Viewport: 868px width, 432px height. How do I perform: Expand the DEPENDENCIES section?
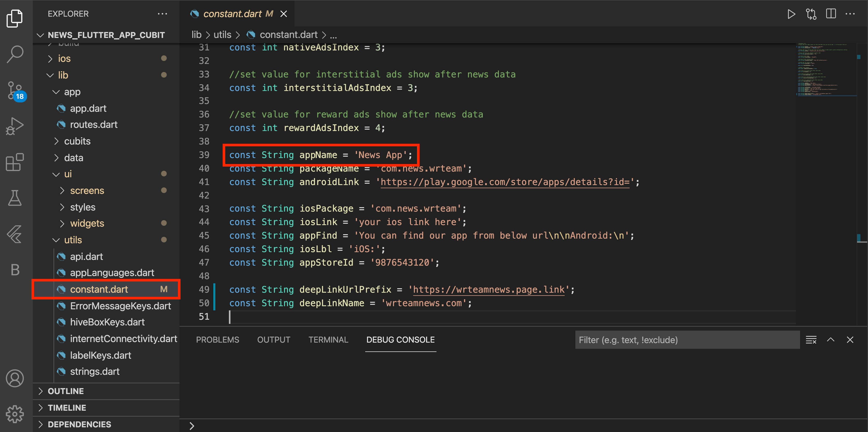[x=79, y=424]
